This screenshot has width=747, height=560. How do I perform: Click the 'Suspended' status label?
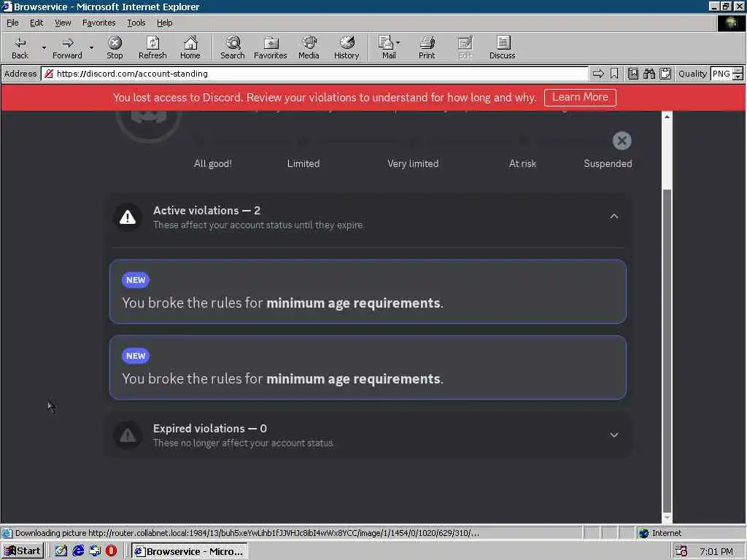(x=608, y=163)
